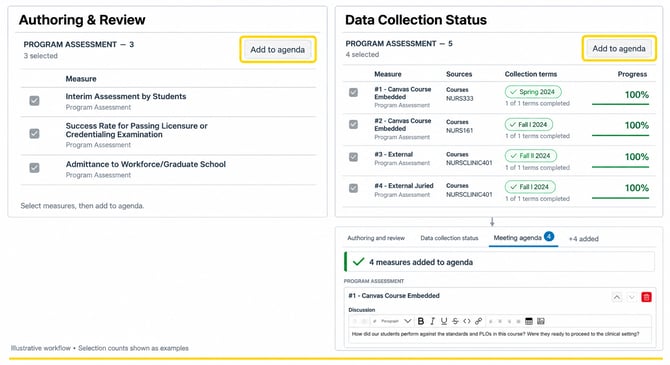Image resolution: width=670 pixels, height=365 pixels.
Task: Insert an image in Discussion editor
Action: point(541,321)
